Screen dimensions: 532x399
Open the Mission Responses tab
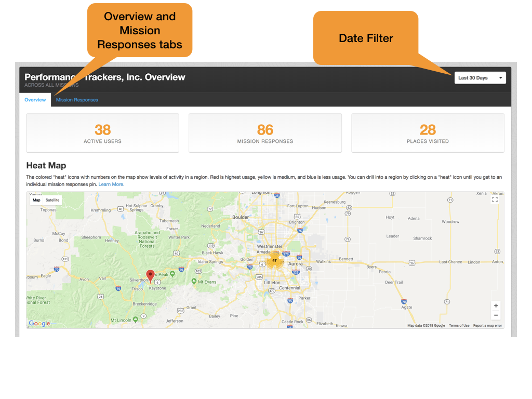(77, 100)
